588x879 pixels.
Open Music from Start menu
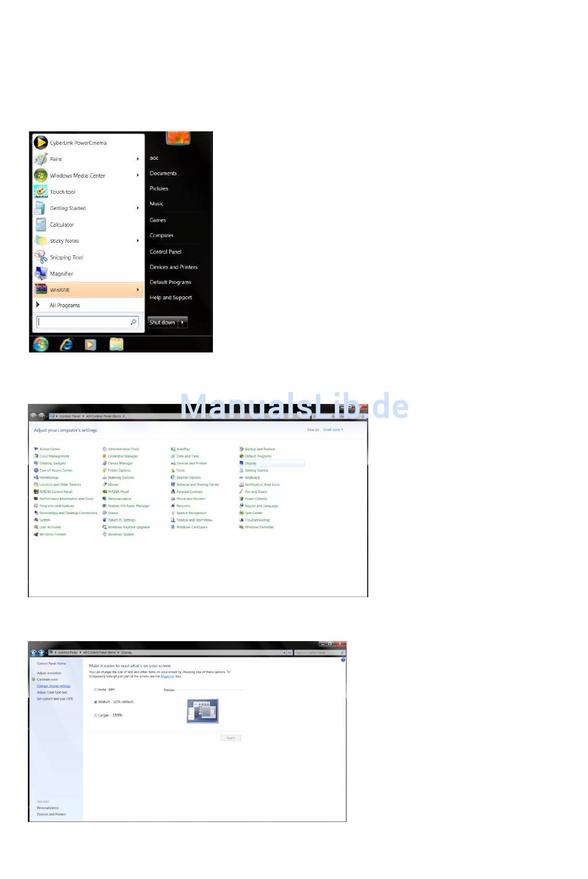157,204
